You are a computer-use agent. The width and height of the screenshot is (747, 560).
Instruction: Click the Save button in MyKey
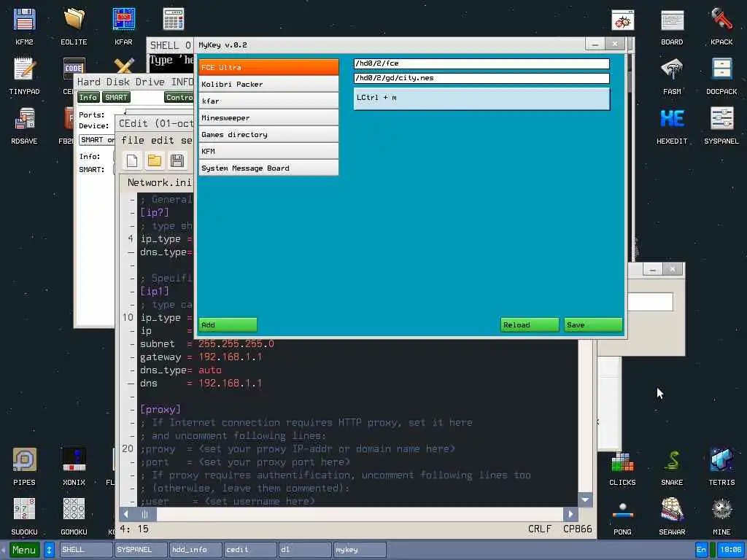point(593,324)
